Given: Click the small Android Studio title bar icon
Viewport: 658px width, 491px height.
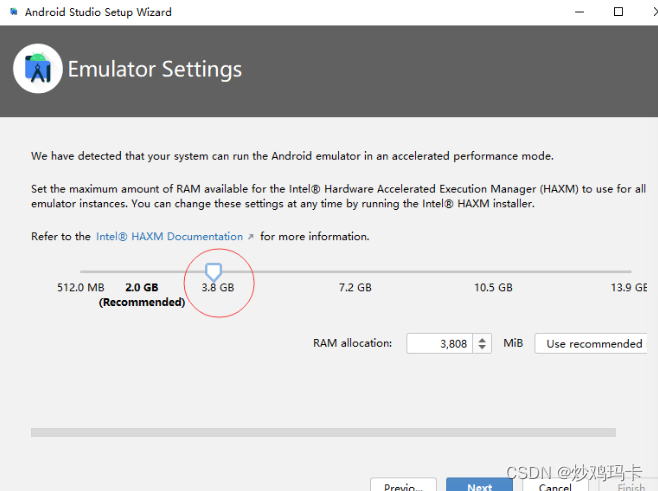Looking at the screenshot, I should point(14,12).
